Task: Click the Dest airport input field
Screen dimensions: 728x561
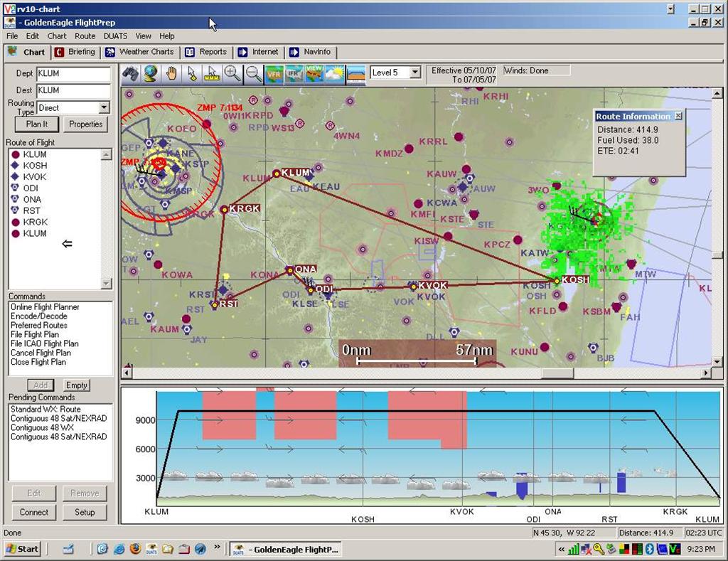Action: (74, 90)
